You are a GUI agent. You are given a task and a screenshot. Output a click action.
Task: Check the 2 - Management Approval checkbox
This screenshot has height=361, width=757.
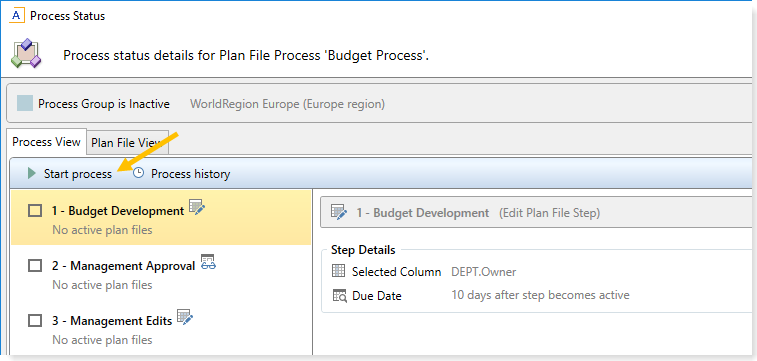pyautogui.click(x=35, y=266)
